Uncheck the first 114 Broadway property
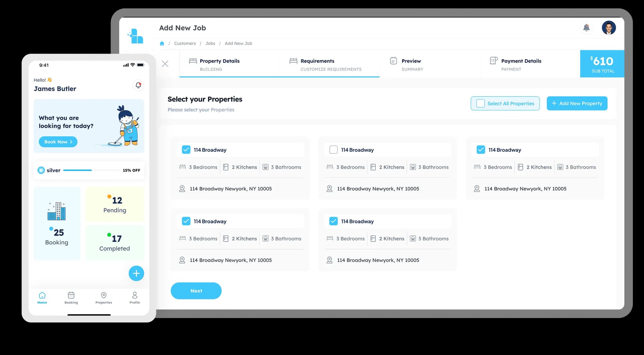The image size is (644, 355). click(186, 149)
